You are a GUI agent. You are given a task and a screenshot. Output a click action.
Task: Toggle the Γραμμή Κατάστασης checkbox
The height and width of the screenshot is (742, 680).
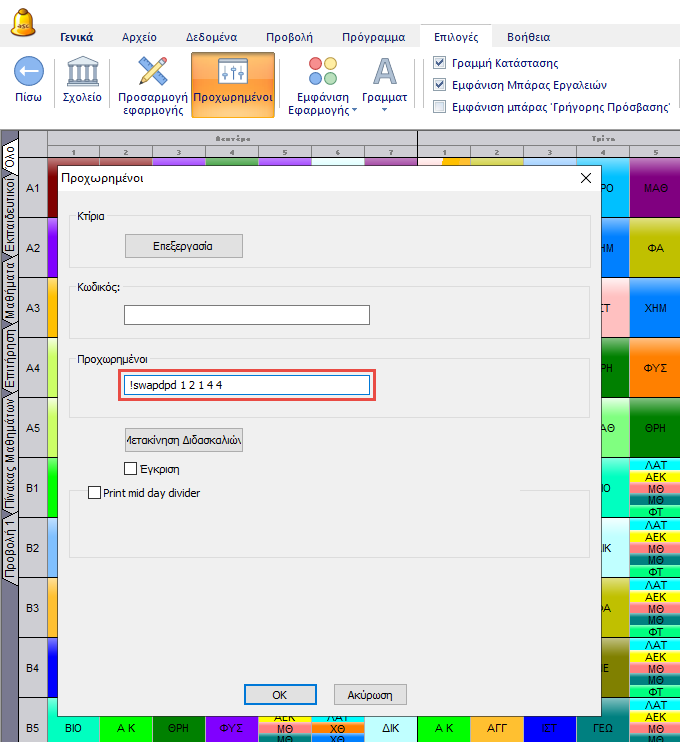point(440,63)
